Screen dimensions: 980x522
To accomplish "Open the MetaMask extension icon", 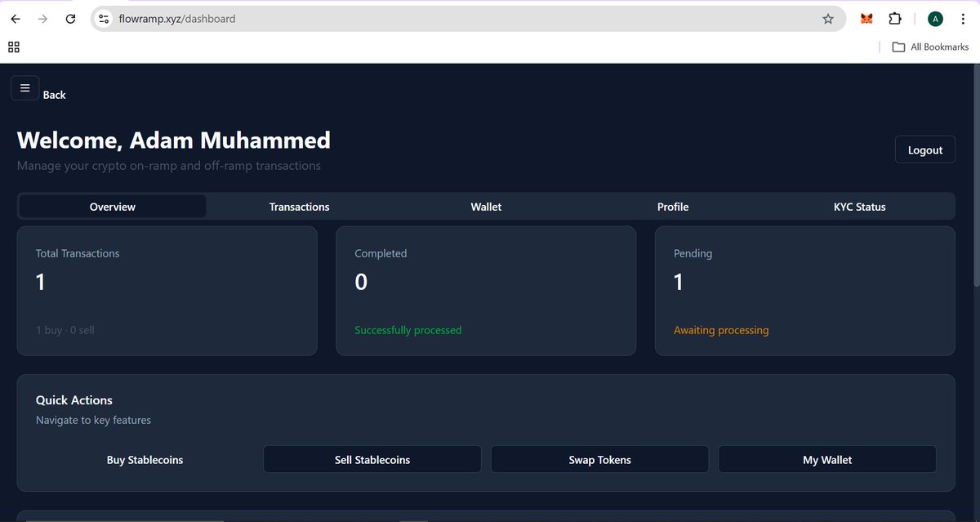I will [866, 18].
